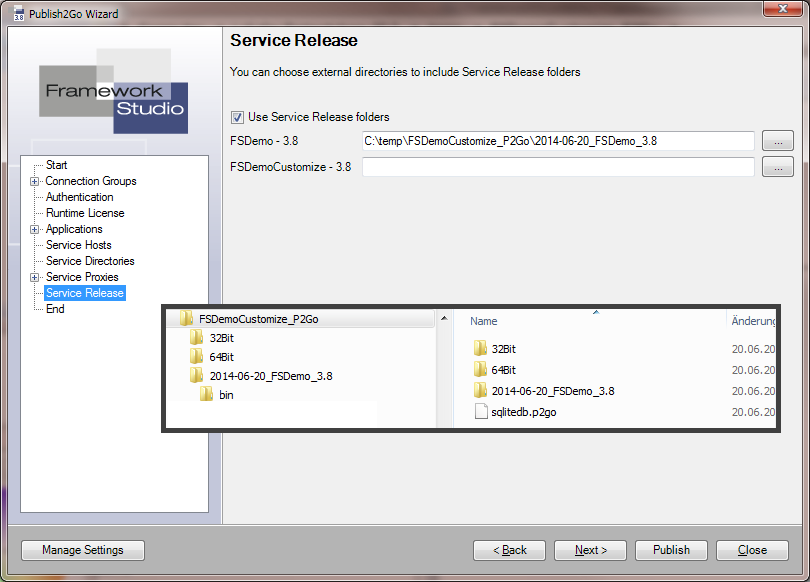Click the FSDemoCustomize_P2Go folder icon
Image resolution: width=810 pixels, height=582 pixels.
[186, 319]
